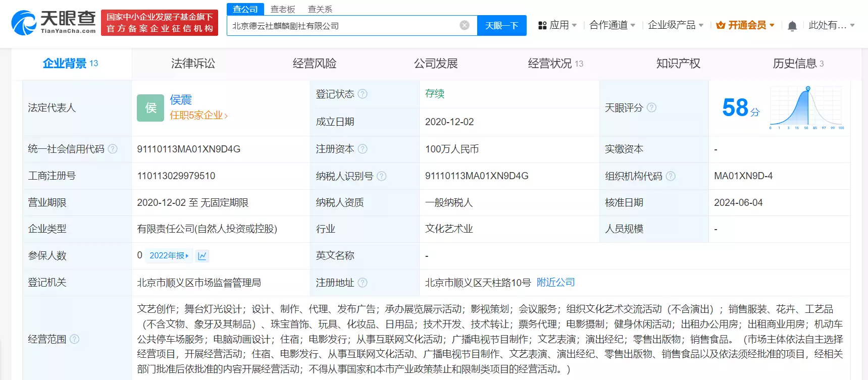Open help icon next to 经营范围
This screenshot has height=380, width=868.
[x=74, y=339]
